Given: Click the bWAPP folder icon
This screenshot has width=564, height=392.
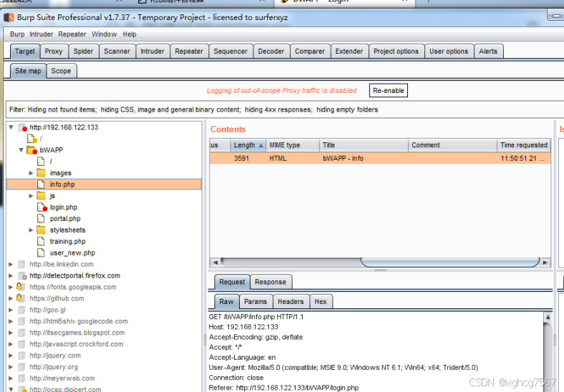Looking at the screenshot, I should click(x=31, y=150).
